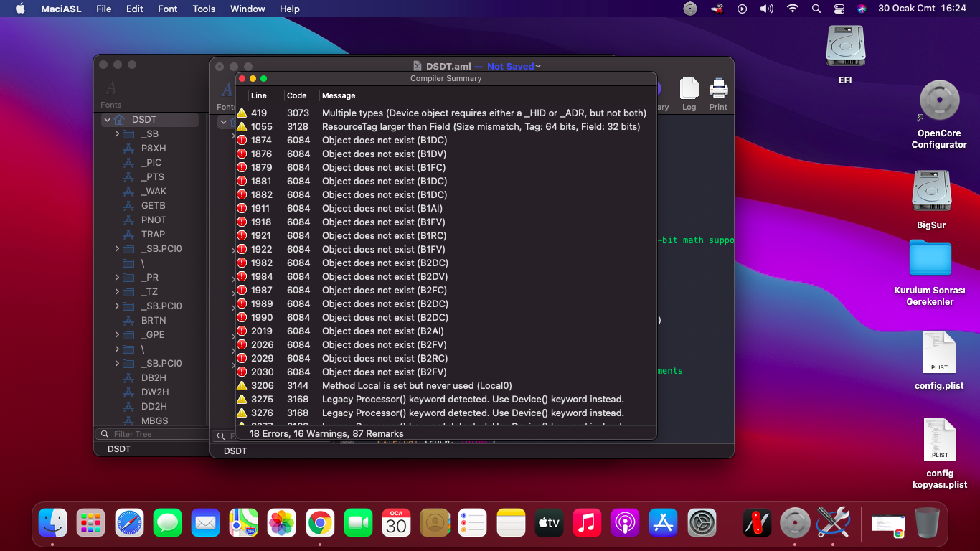This screenshot has width=980, height=551.
Task: Open the Tools menu
Action: pos(204,9)
